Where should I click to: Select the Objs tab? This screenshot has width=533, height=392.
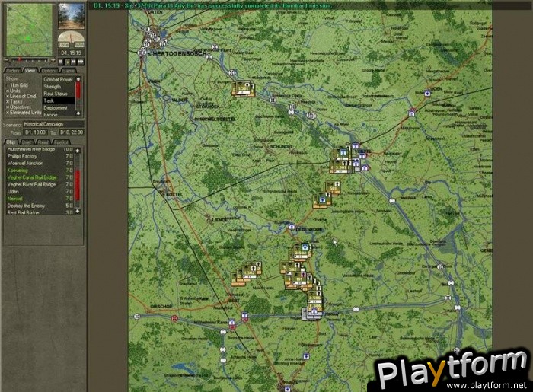tap(11, 142)
